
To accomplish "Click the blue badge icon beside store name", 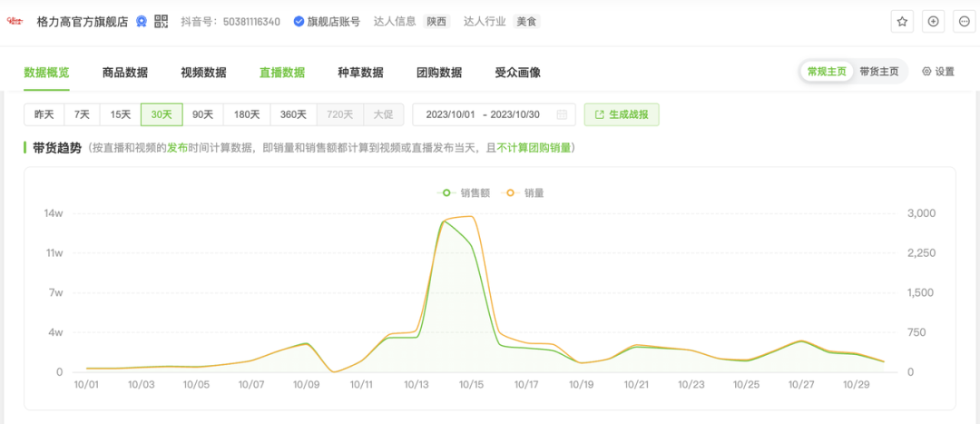I will (x=142, y=21).
